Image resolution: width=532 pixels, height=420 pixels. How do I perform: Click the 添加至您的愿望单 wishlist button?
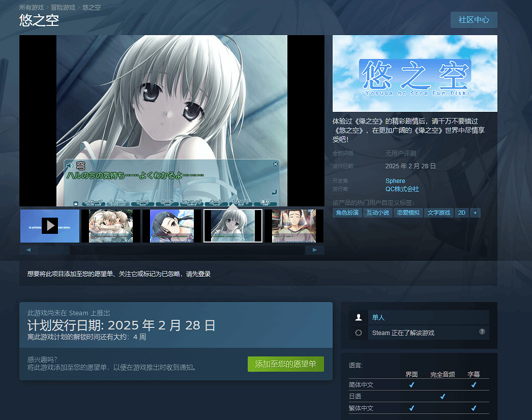pos(286,364)
